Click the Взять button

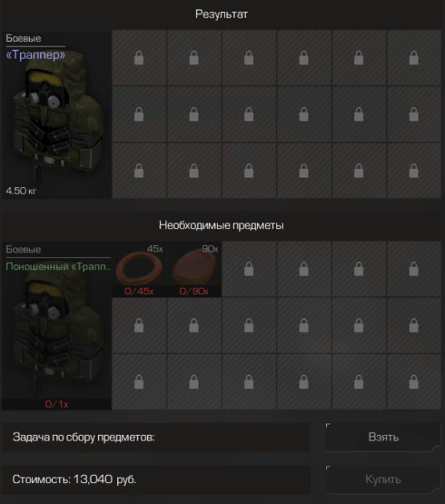coord(383,437)
